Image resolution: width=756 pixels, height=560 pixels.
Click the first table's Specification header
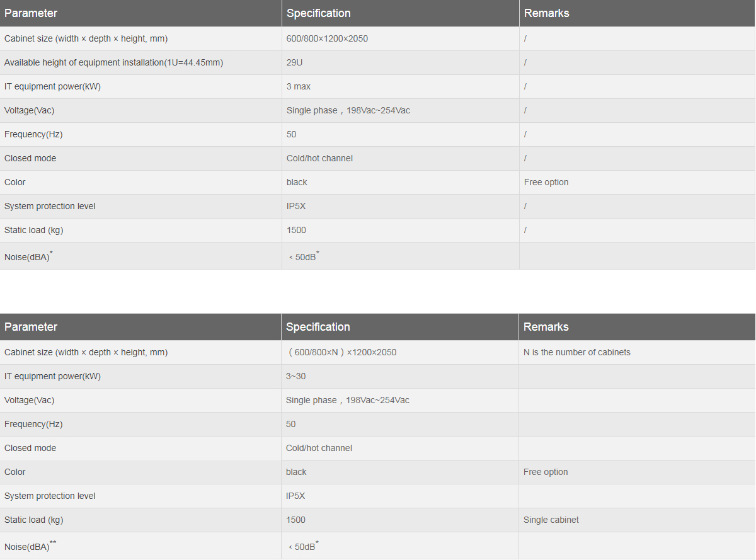(x=318, y=13)
